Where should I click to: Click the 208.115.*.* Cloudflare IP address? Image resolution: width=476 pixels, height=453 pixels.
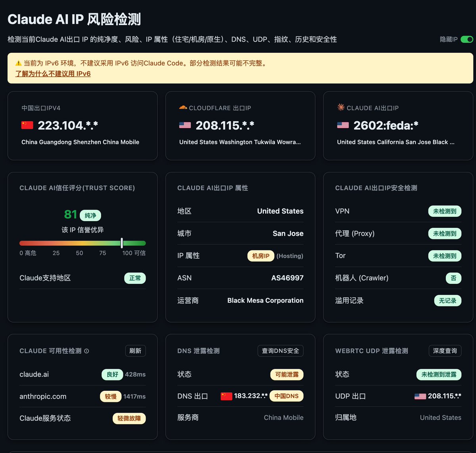[225, 125]
